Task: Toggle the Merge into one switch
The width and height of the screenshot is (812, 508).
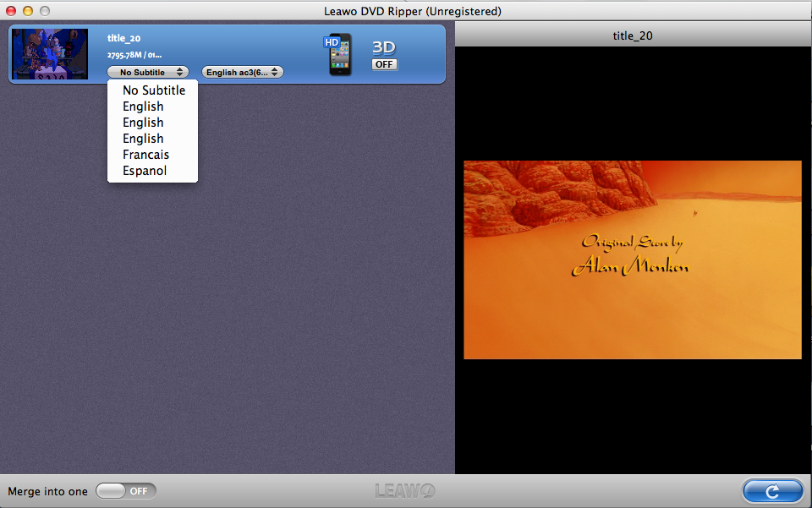Action: click(126, 491)
